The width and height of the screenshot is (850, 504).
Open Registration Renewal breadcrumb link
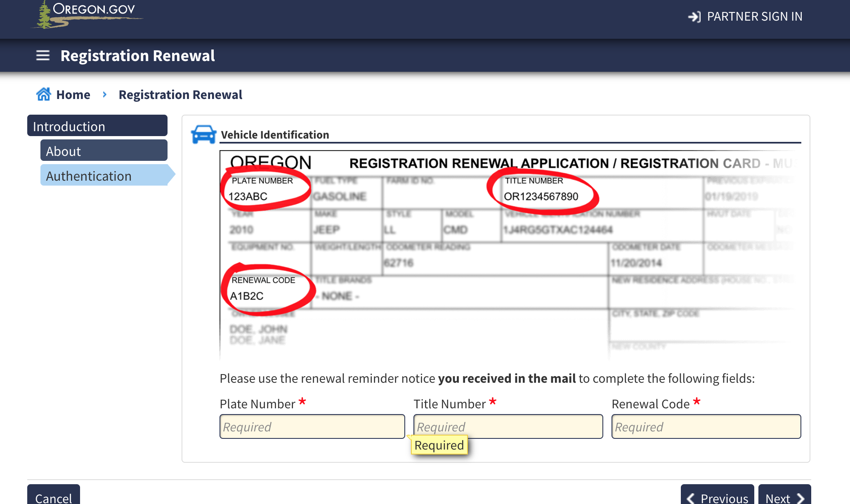180,94
